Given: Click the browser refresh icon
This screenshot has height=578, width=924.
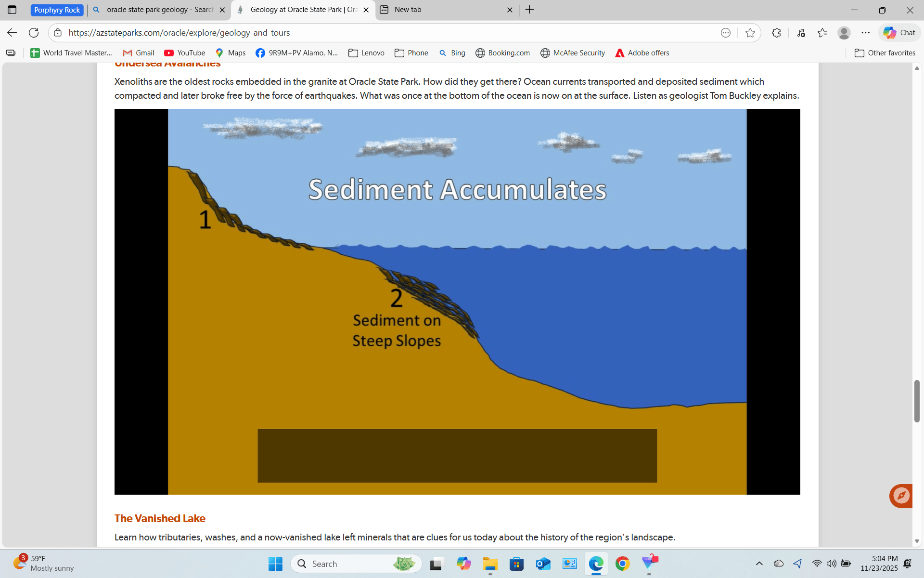Looking at the screenshot, I should [x=34, y=33].
